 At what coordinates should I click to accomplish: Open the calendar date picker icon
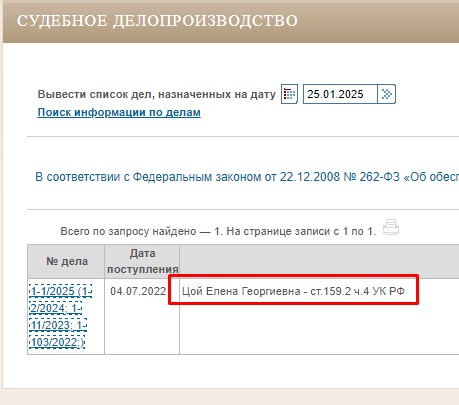[x=289, y=94]
